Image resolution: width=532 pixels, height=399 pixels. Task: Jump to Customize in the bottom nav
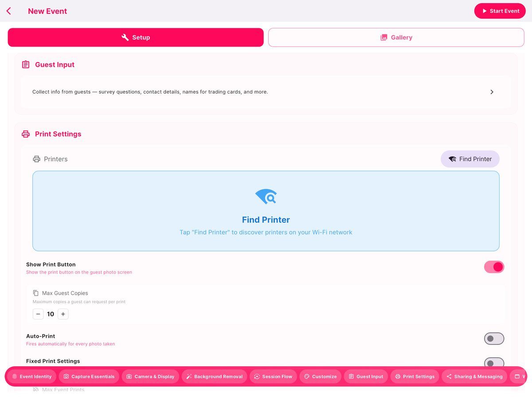click(321, 376)
